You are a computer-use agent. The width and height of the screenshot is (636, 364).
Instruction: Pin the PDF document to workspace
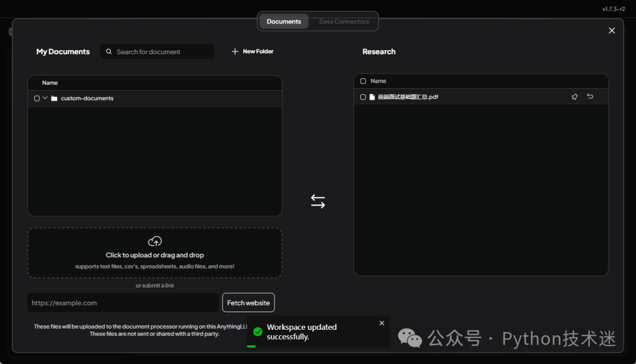[x=574, y=97]
